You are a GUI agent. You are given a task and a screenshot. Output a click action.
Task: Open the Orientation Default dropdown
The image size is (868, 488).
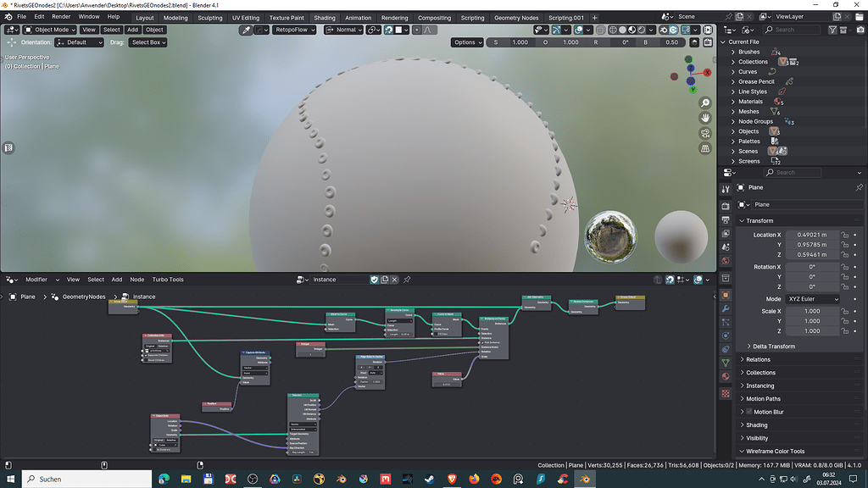(79, 42)
